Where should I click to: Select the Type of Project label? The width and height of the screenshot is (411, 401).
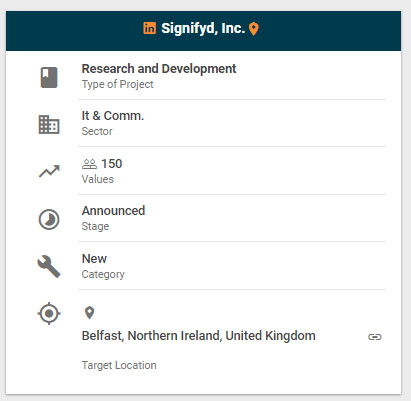[118, 84]
